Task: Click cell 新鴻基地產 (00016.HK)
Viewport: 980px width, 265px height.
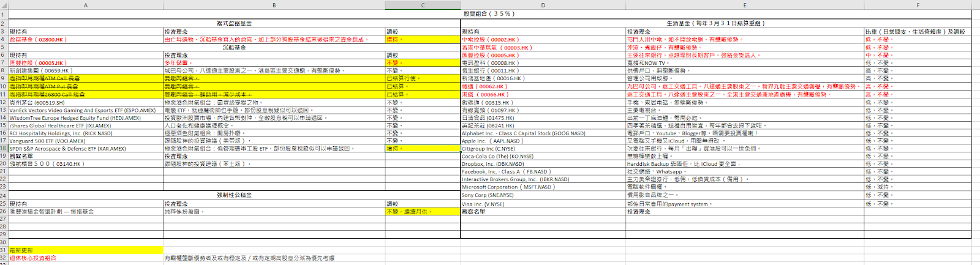Action: pos(543,78)
